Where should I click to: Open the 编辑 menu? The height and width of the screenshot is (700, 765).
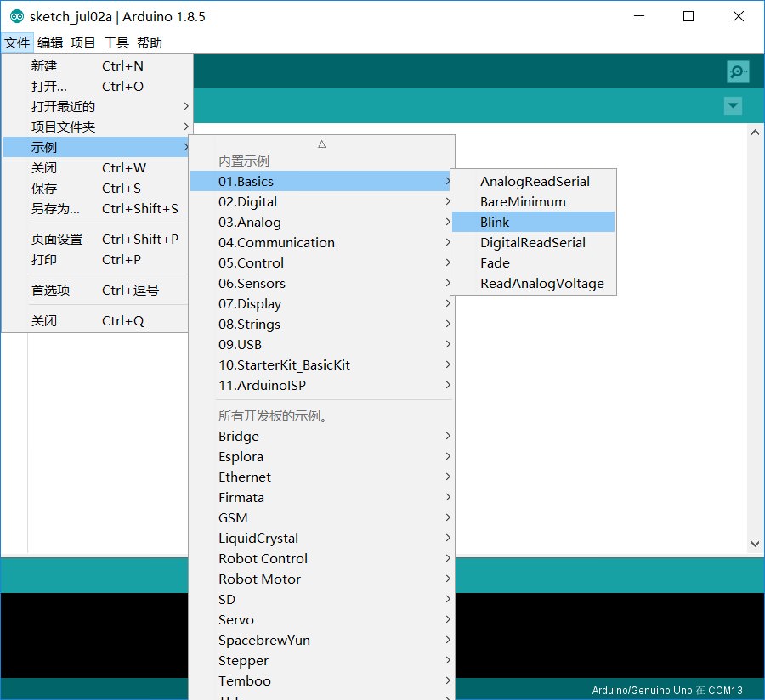(50, 42)
